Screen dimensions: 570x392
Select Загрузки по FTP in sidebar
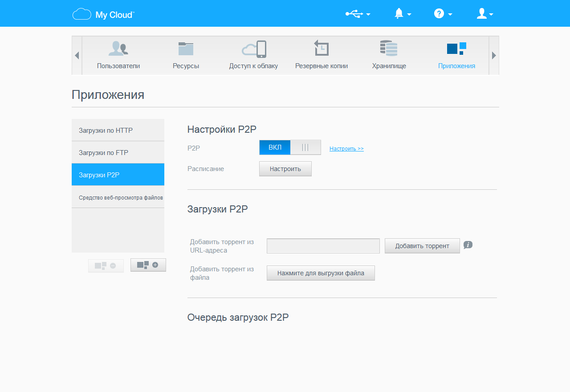(x=118, y=152)
